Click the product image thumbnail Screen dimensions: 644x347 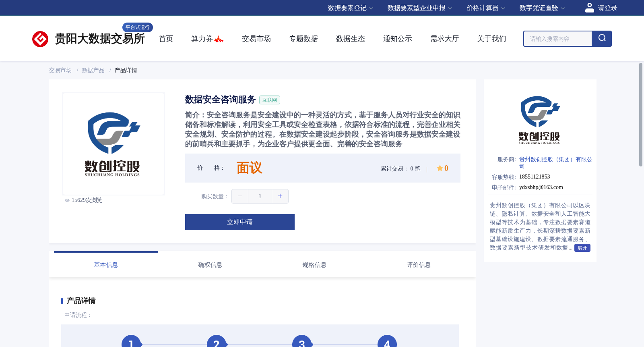[x=114, y=144]
